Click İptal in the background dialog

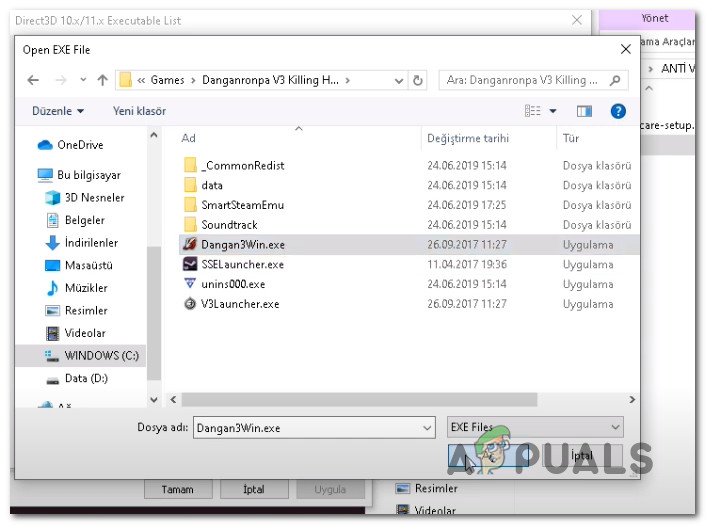[254, 489]
